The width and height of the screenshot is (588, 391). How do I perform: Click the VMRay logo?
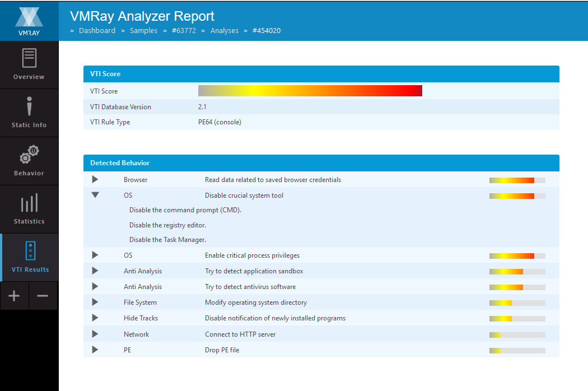[x=29, y=21]
